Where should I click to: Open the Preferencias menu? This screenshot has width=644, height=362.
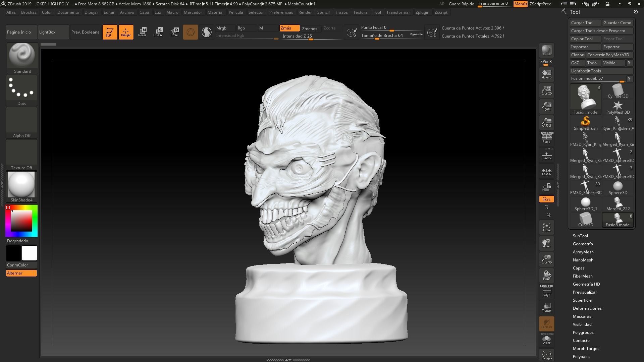pos(281,12)
